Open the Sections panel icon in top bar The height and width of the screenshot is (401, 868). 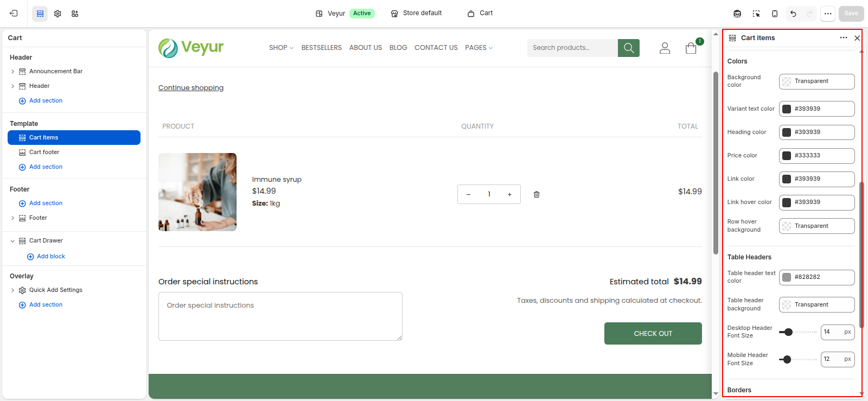(40, 14)
